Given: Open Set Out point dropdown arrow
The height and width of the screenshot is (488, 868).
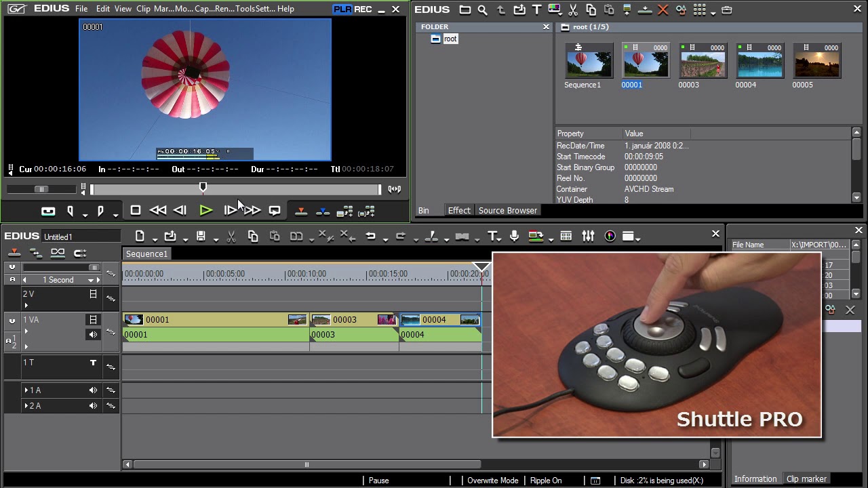Looking at the screenshot, I should tap(115, 214).
